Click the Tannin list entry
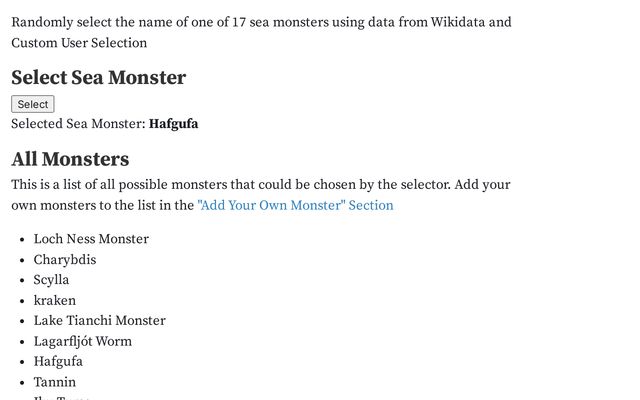The width and height of the screenshot is (640, 400). pyautogui.click(x=55, y=382)
